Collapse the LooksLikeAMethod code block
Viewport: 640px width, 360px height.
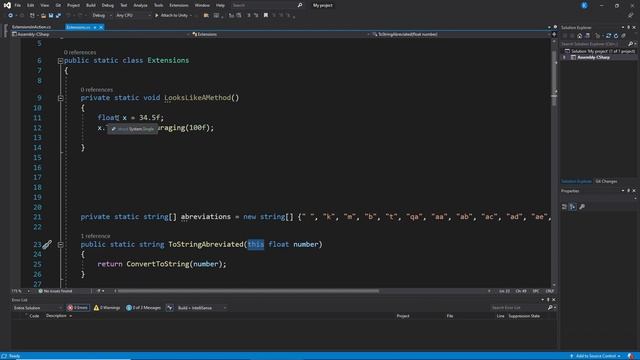(x=60, y=98)
